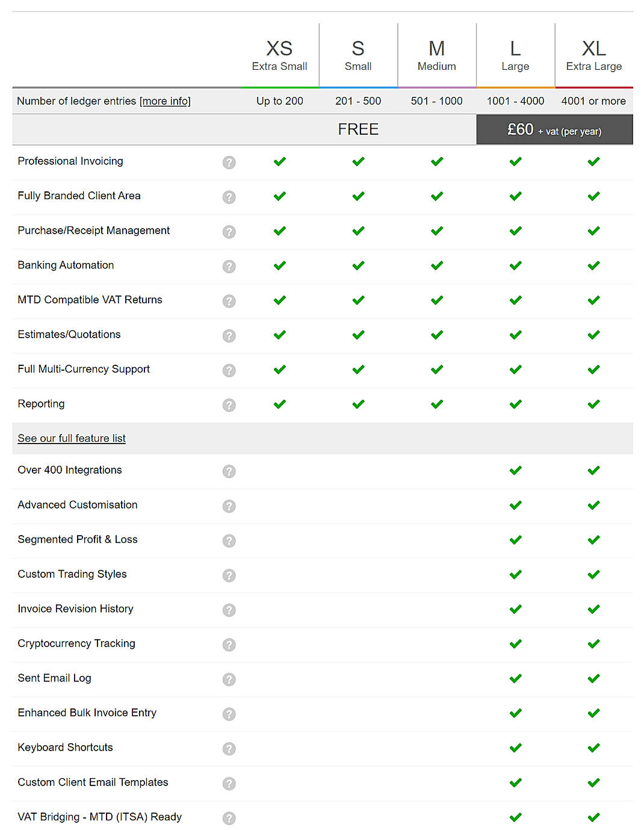This screenshot has height=830, width=644.
Task: Select the M Medium plan column
Action: [436, 54]
